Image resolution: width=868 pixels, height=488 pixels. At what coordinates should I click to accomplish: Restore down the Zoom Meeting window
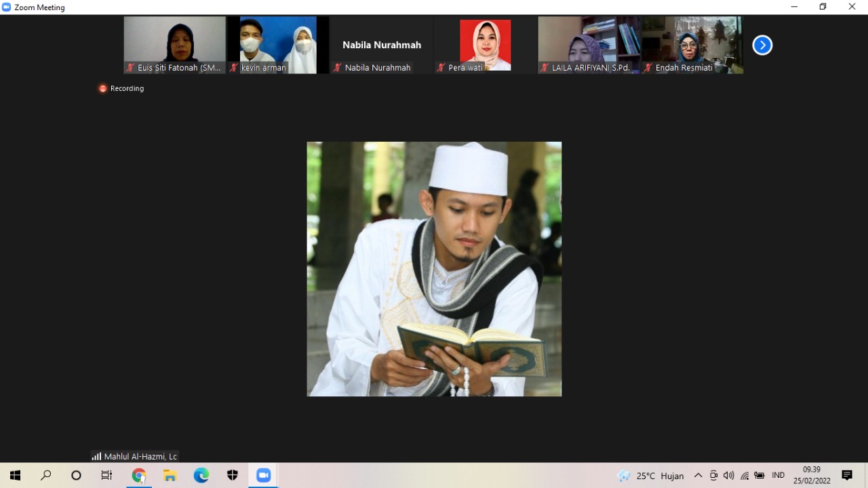(823, 7)
